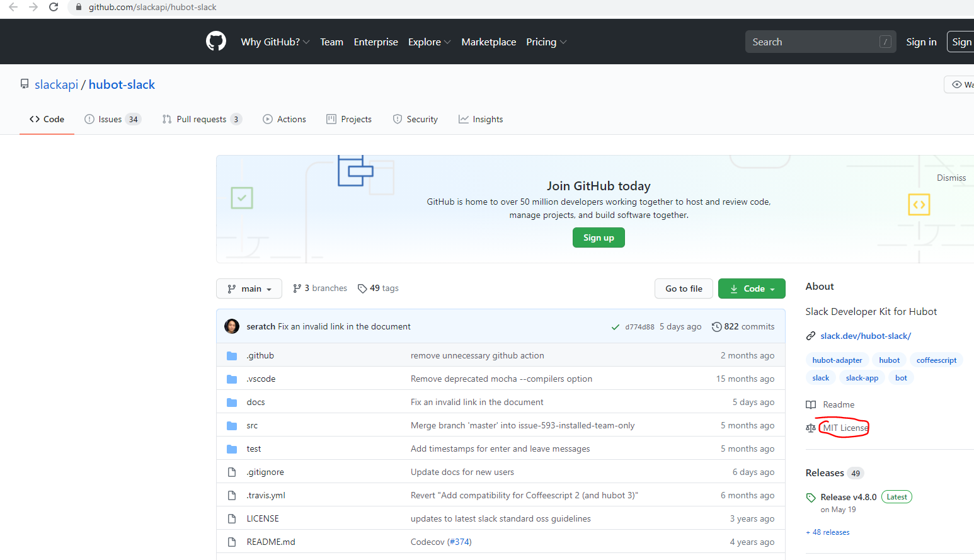The image size is (974, 560).
Task: Open the hubot-slack repository link
Action: point(122,84)
